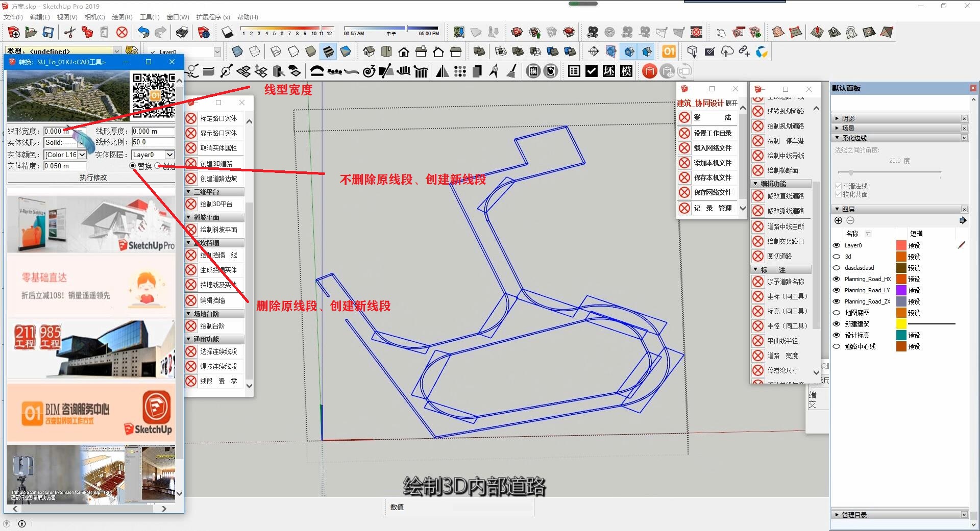Save the model with the floppy disk icon
Viewport: 980px width, 531px height.
pyautogui.click(x=48, y=33)
